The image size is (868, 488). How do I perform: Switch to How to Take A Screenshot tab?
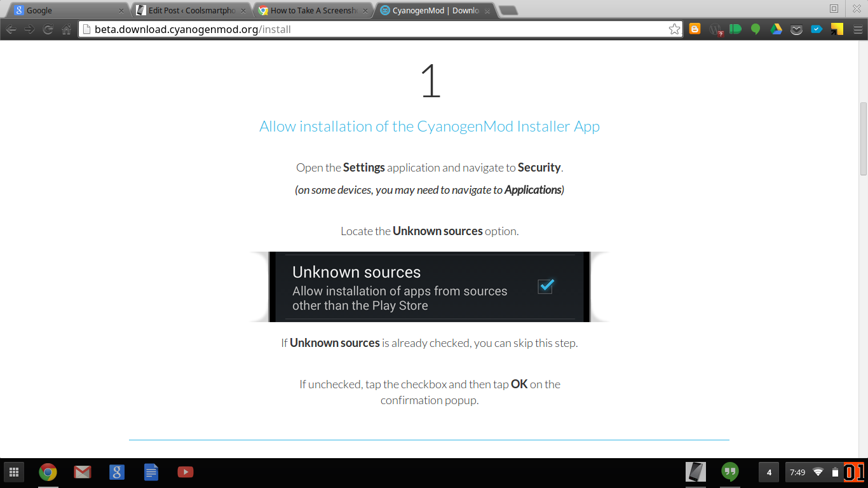[313, 10]
